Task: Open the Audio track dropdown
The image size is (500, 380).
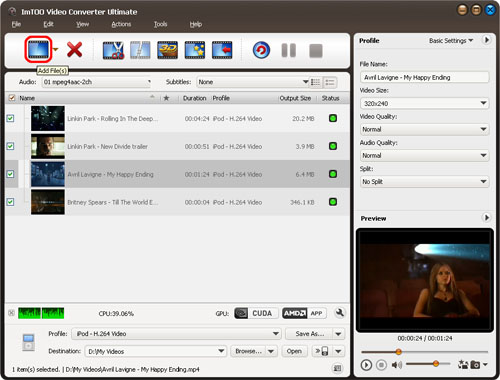Action: point(97,82)
